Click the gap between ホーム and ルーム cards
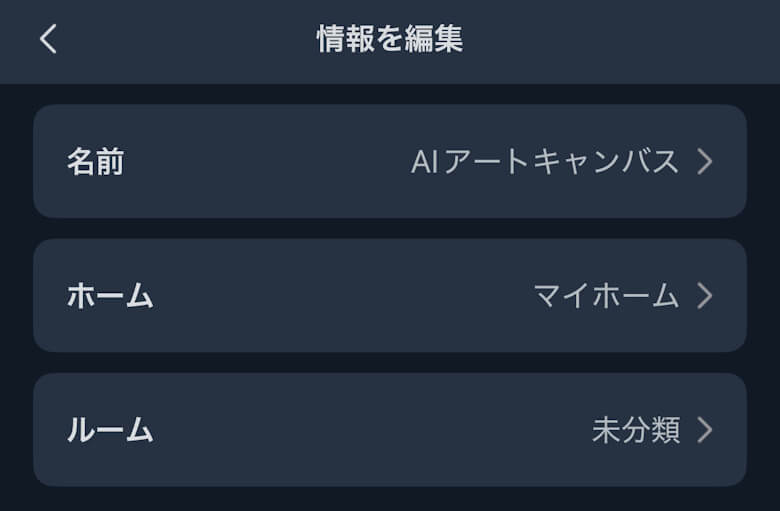This screenshot has width=780, height=511. pyautogui.click(x=390, y=362)
